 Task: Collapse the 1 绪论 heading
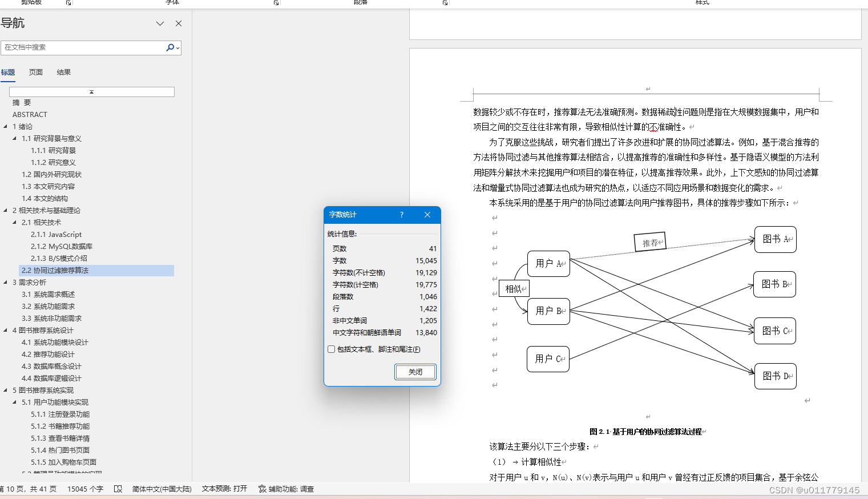(6, 127)
